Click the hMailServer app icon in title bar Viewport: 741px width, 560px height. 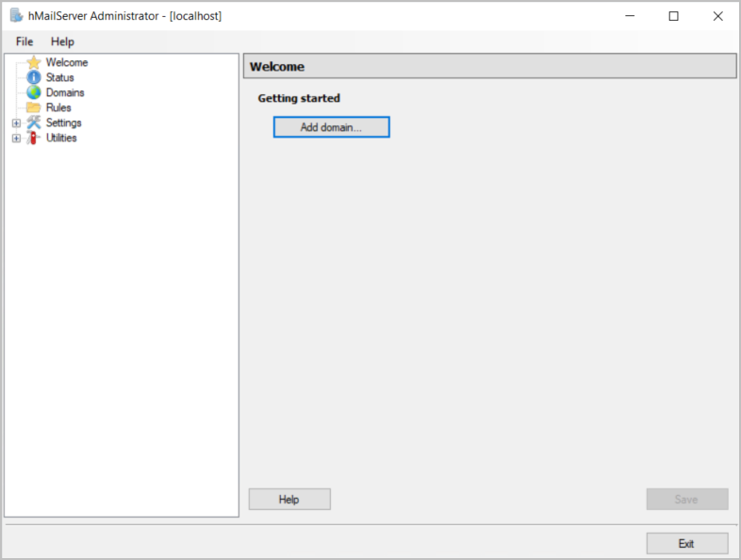[x=17, y=16]
